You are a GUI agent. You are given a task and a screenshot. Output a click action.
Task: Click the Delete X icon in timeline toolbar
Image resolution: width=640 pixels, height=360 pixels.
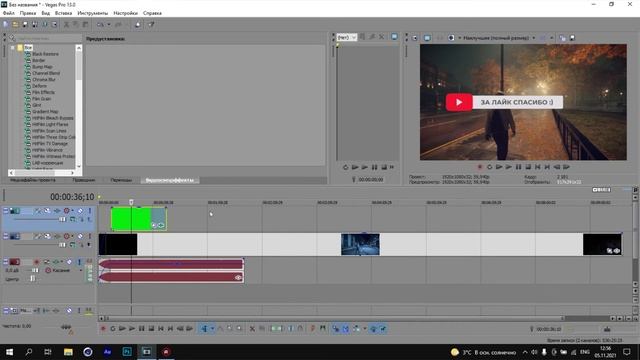(x=252, y=329)
